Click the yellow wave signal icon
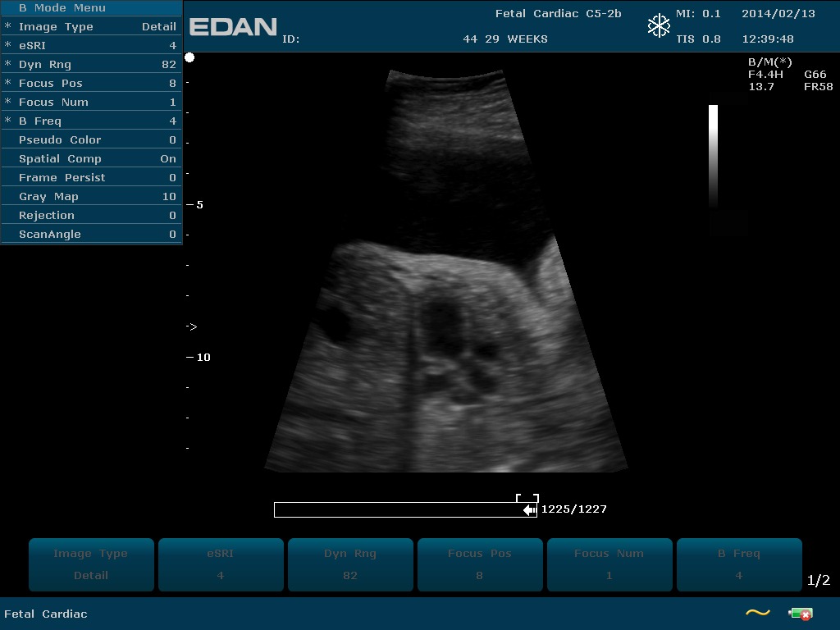Image resolution: width=840 pixels, height=630 pixels. point(757,613)
